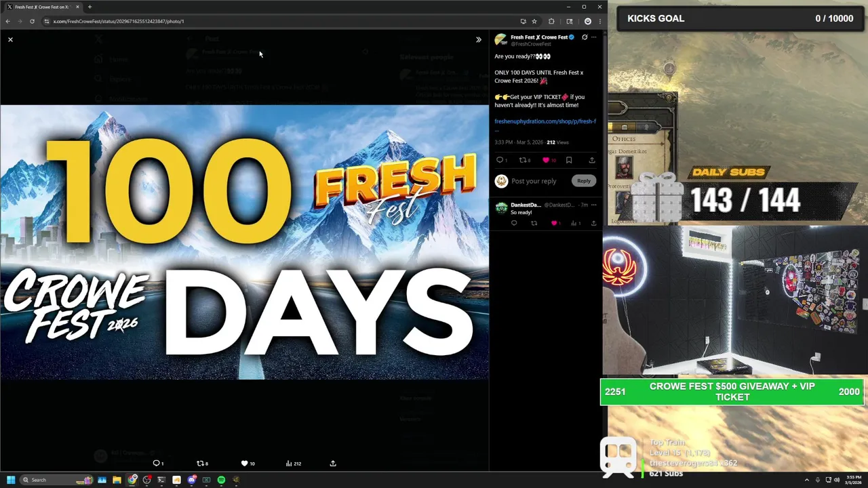868x488 pixels.
Task: Click the 3:33 PM Mar 5, 2026 timestamp
Action: [519, 142]
